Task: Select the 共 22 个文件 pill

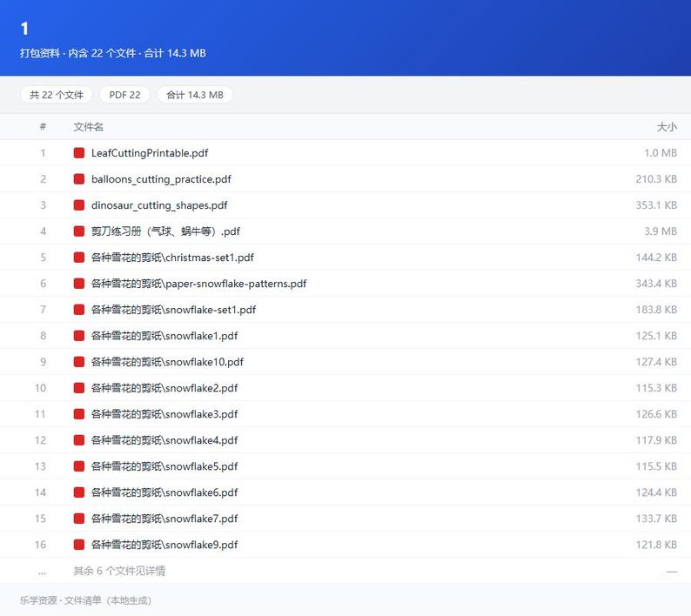Action: (x=57, y=95)
